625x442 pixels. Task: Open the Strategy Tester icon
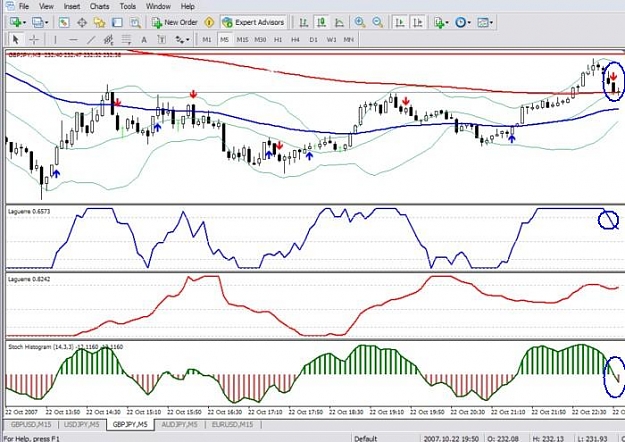coord(136,23)
